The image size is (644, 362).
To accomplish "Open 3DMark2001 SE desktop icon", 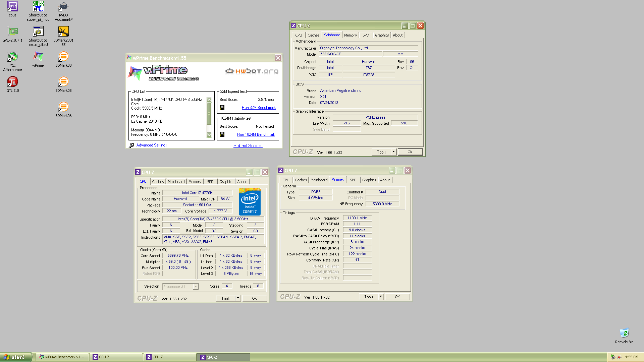I will click(63, 36).
